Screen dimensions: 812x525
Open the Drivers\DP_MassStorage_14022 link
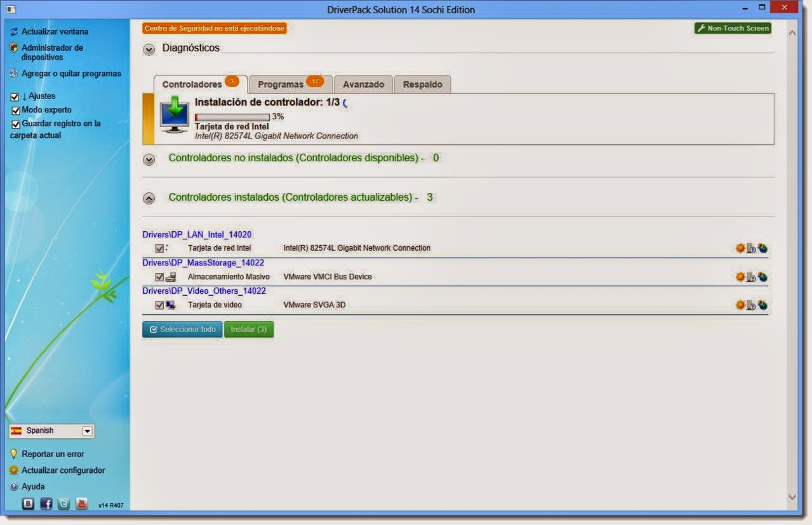(203, 263)
